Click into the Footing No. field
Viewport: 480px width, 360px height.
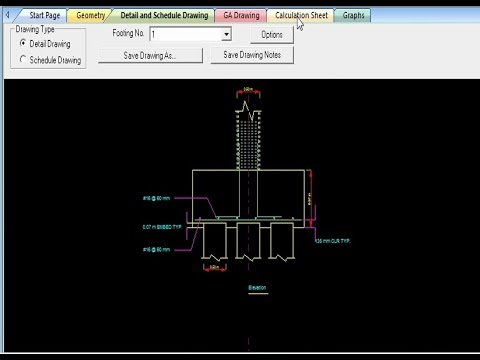point(186,34)
